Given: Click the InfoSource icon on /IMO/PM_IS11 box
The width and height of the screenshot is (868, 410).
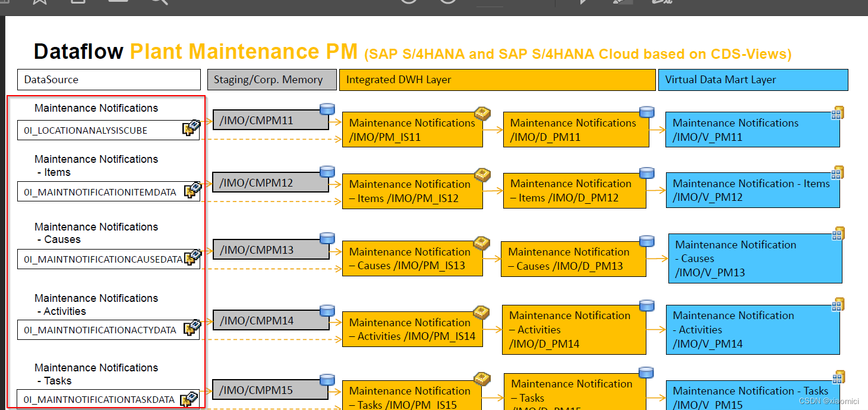Looking at the screenshot, I should pyautogui.click(x=482, y=113).
